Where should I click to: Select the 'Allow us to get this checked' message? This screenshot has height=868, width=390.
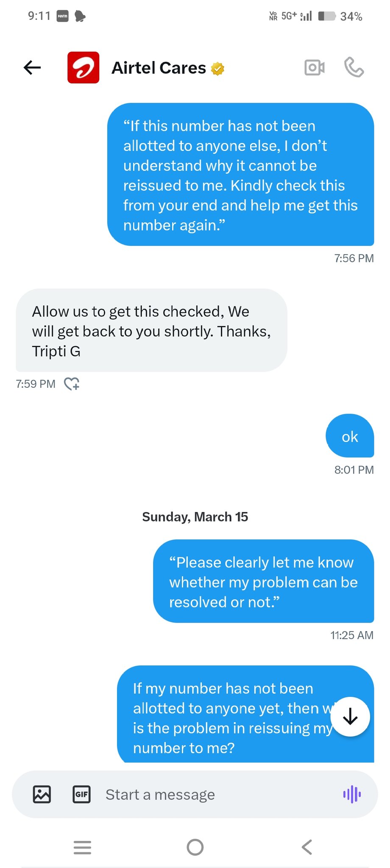(x=151, y=331)
